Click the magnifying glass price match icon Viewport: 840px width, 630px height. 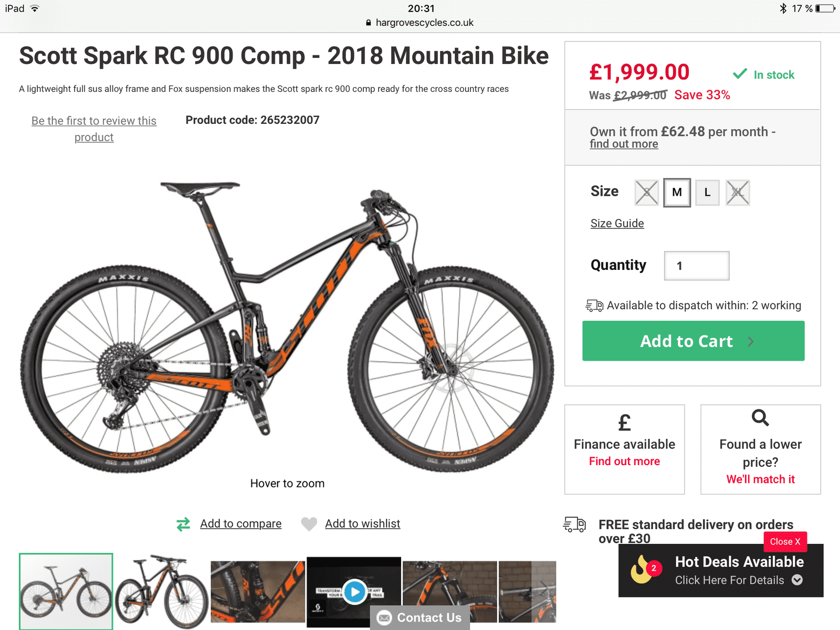coord(760,418)
